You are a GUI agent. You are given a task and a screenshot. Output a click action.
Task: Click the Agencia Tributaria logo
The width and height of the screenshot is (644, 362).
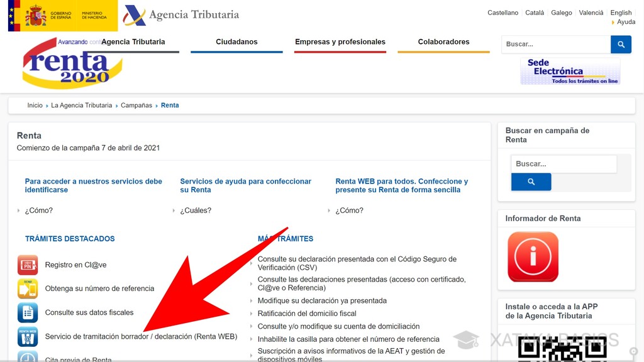point(181,15)
